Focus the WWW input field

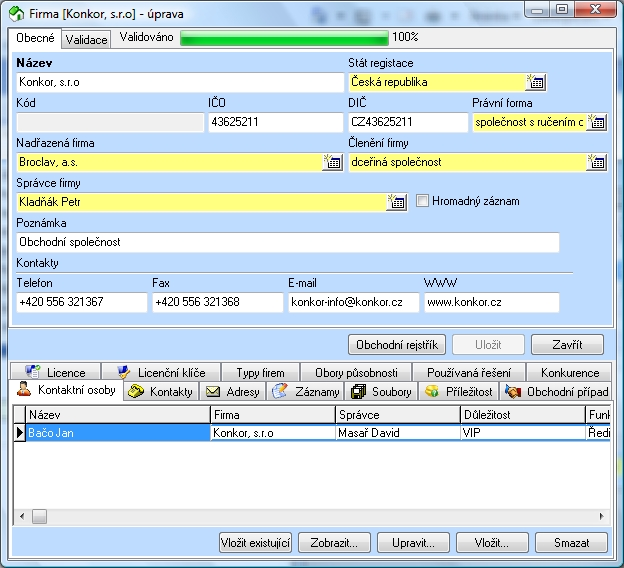[492, 303]
